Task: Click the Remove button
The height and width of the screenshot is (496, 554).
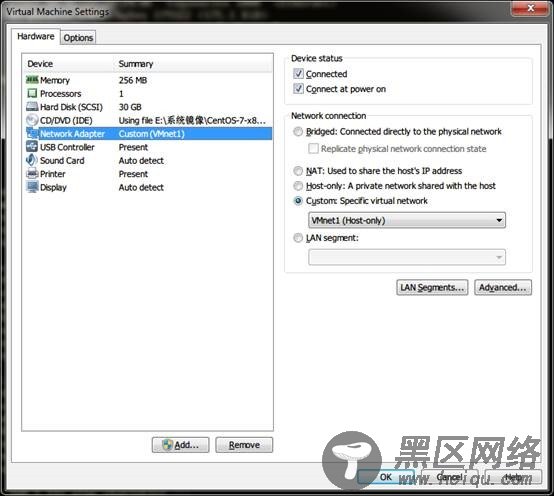Action: (x=244, y=445)
